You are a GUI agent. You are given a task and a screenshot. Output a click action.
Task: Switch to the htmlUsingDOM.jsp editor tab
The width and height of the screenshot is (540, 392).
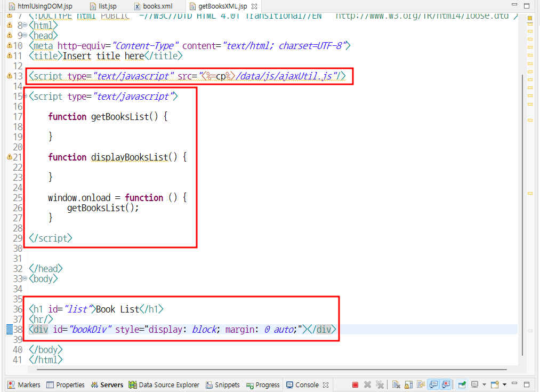pyautogui.click(x=41, y=6)
